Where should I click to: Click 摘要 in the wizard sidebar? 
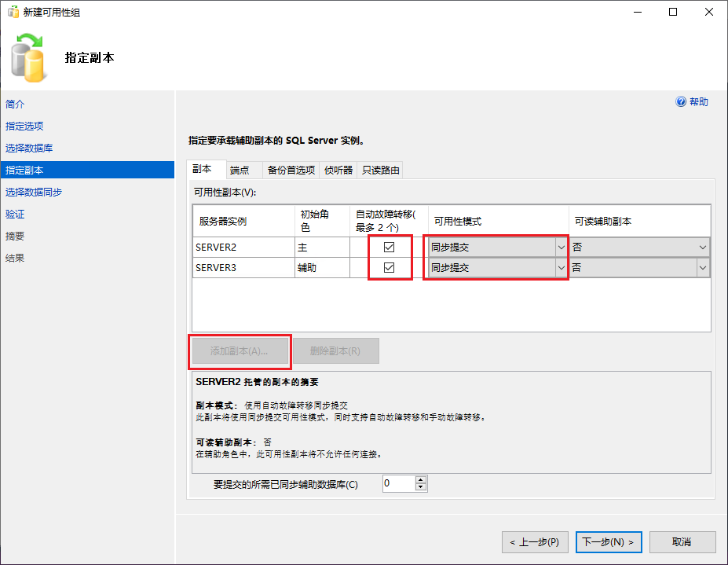[15, 236]
